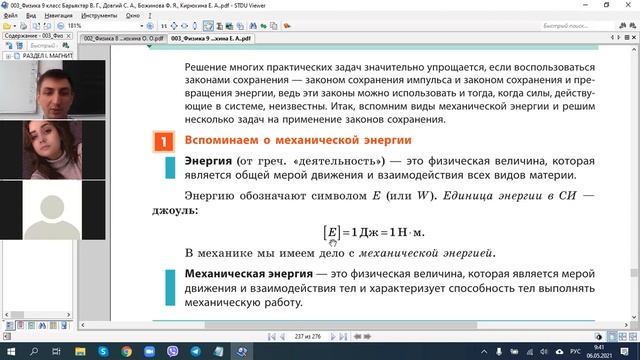This screenshot has height=360, width=640.
Task: Open Skype from the taskbar
Action: tap(103, 351)
